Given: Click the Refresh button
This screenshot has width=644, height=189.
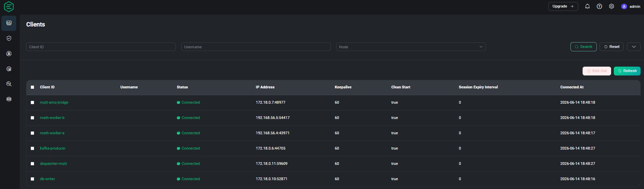Looking at the screenshot, I should tap(627, 71).
